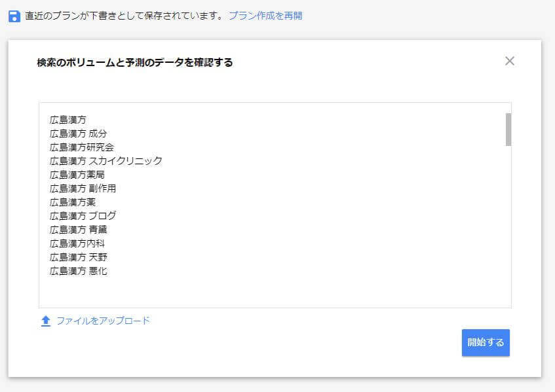Click the first keyword line 広島漢方
The height and width of the screenshot is (392, 555).
pos(68,120)
